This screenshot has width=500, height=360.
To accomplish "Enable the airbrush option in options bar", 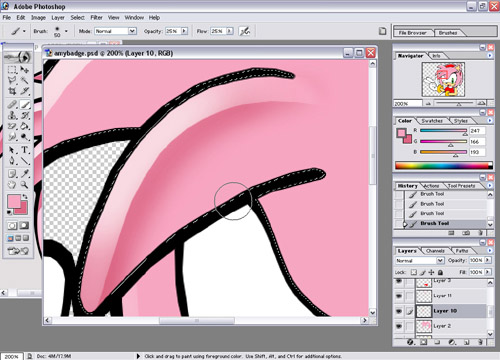I will tap(245, 31).
